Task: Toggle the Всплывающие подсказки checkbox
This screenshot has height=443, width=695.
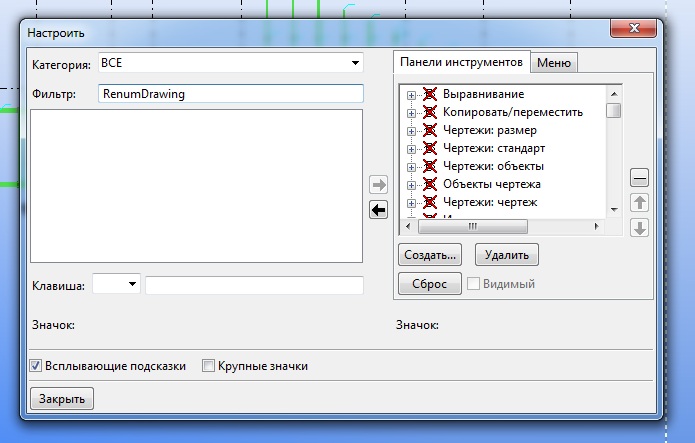Action: [35, 366]
